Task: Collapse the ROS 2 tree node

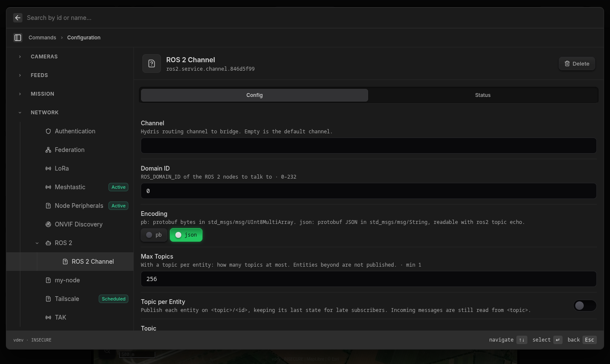Action: pos(37,243)
